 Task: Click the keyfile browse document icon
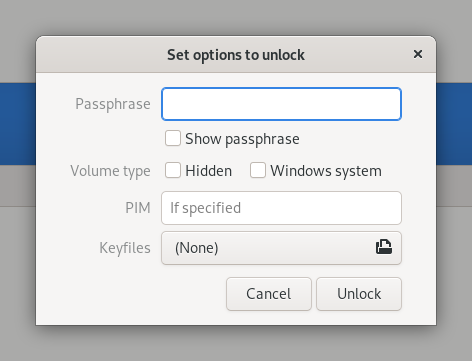[x=384, y=247]
